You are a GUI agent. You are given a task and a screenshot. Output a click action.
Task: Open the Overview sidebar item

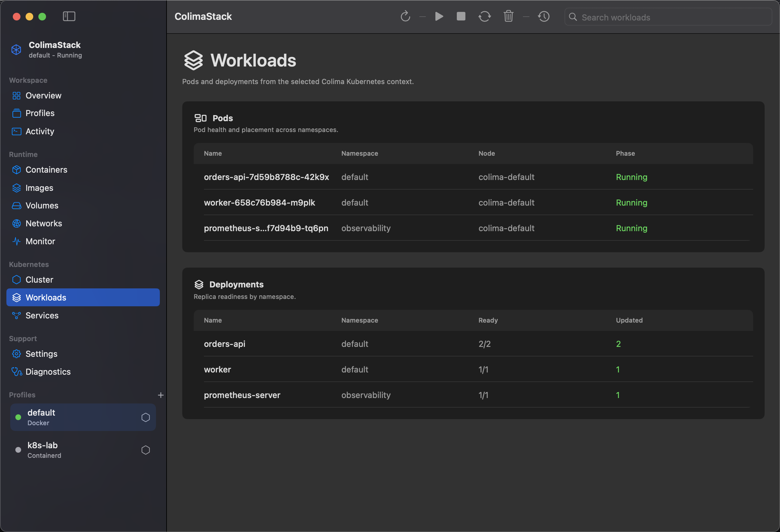[83, 96]
